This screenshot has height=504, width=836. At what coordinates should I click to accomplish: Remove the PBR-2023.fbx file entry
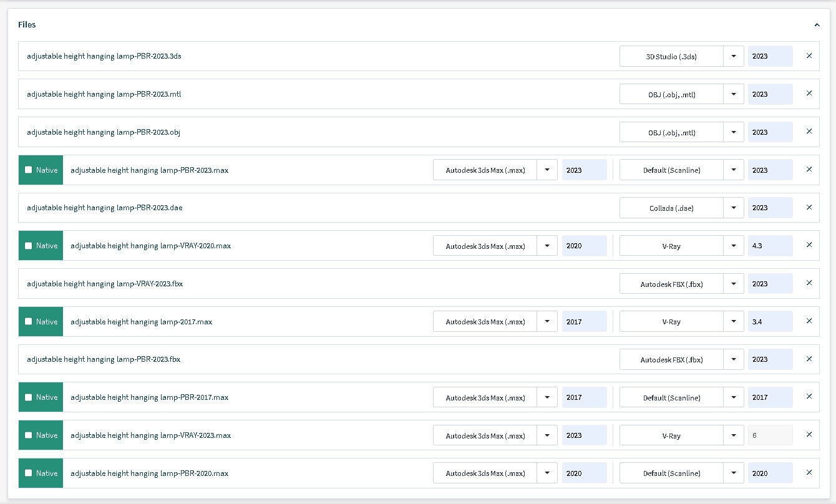point(809,359)
